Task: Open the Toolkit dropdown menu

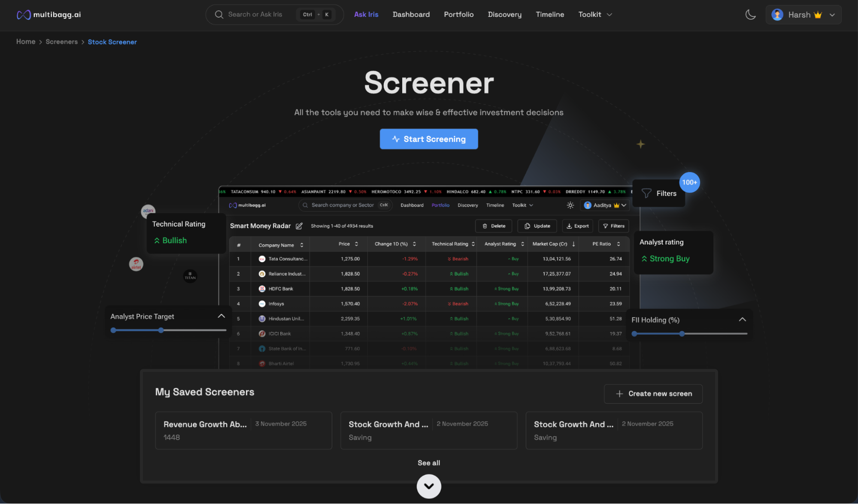Action: (595, 15)
